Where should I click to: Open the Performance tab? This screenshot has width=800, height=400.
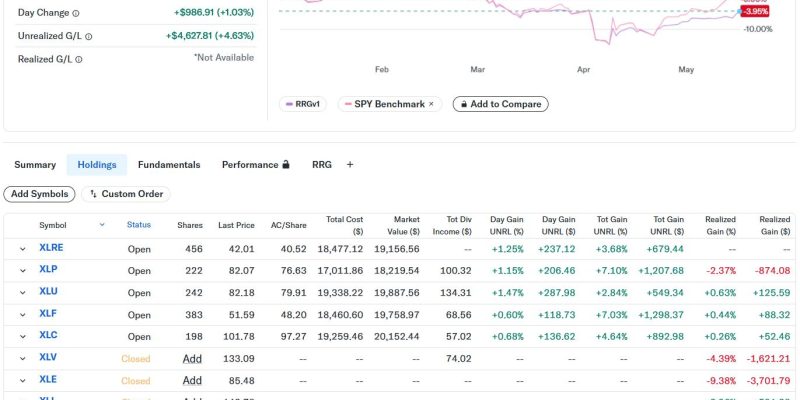[256, 165]
